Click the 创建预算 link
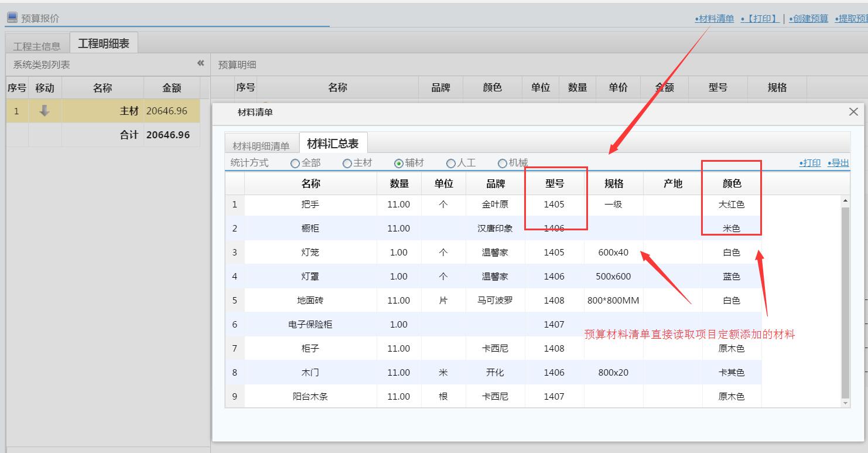 point(808,19)
